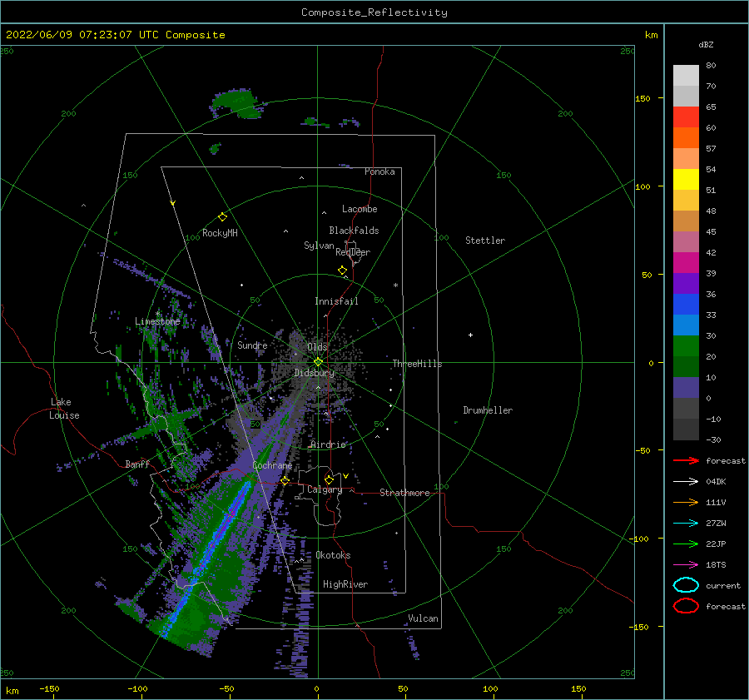
Task: Pick the slate purple 10-0 dBZ swatch
Action: point(686,388)
